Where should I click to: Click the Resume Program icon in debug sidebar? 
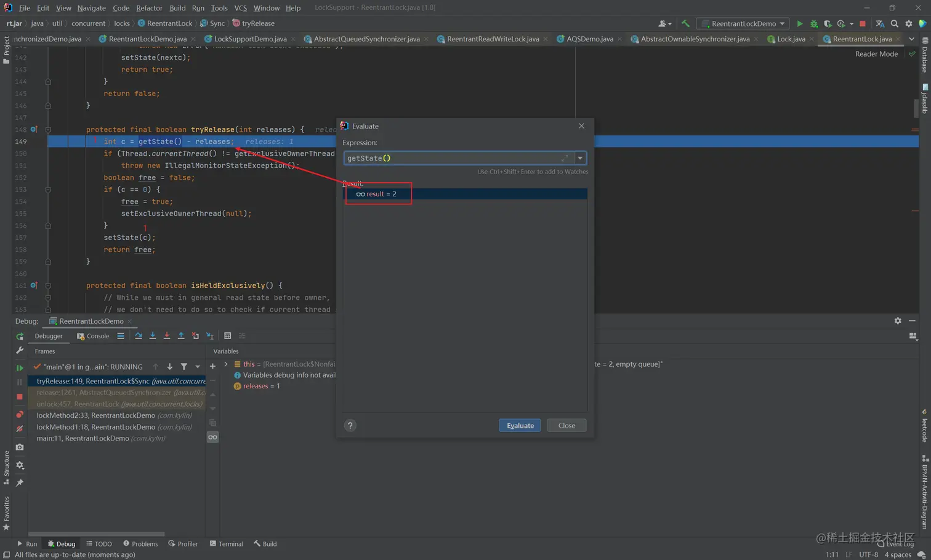20,367
